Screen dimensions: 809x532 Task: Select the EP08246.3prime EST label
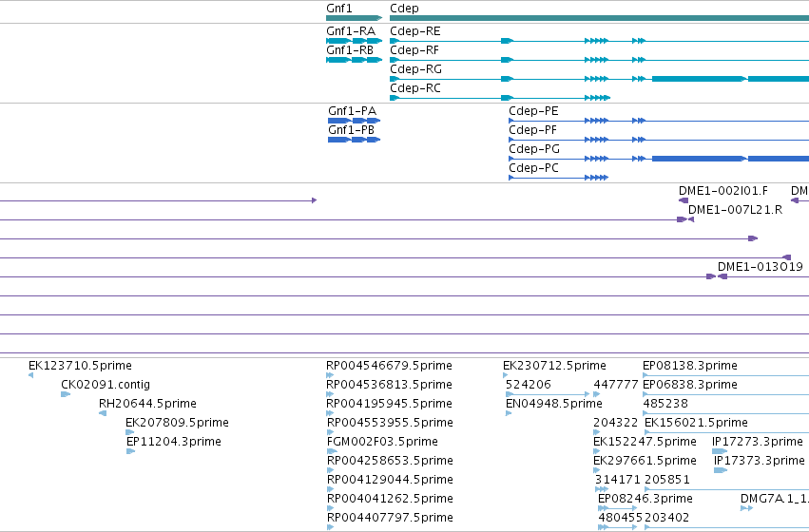tap(645, 499)
